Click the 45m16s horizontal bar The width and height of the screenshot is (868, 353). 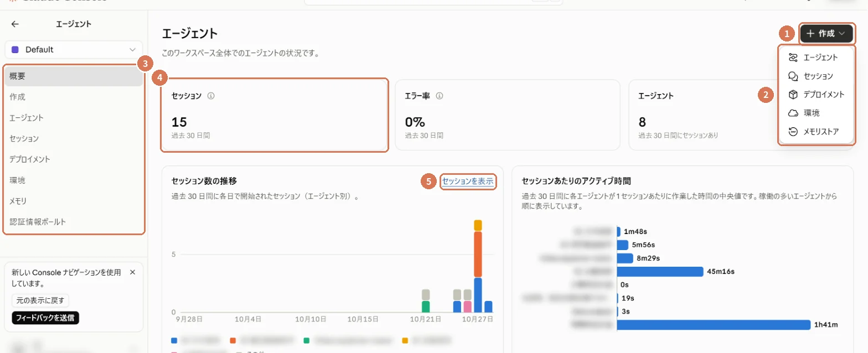point(660,272)
